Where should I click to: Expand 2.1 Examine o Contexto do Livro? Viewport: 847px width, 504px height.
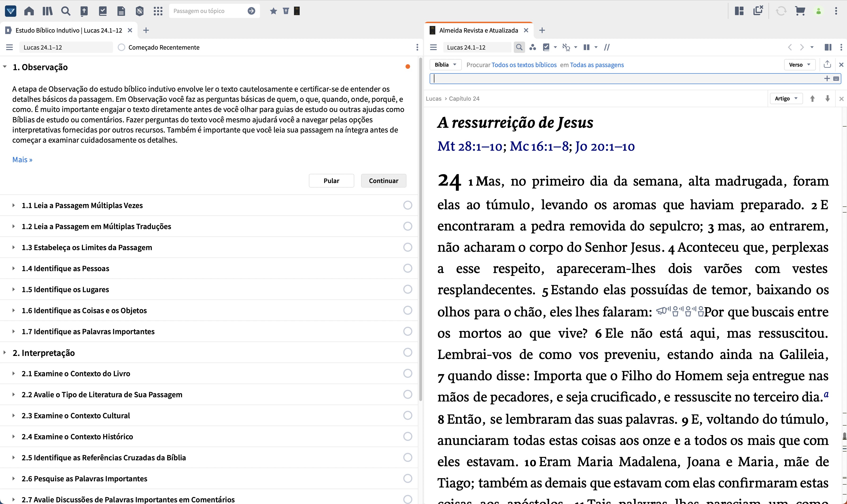[x=14, y=374]
